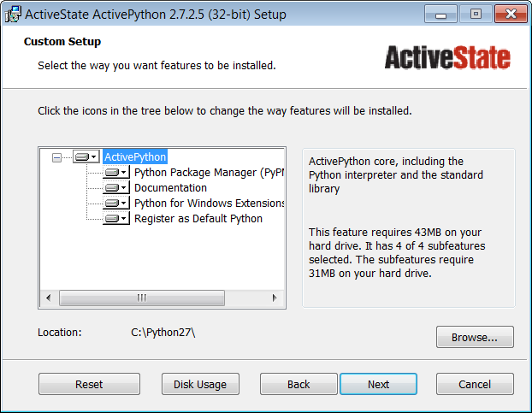Select Register as Default Python item

pyautogui.click(x=198, y=219)
